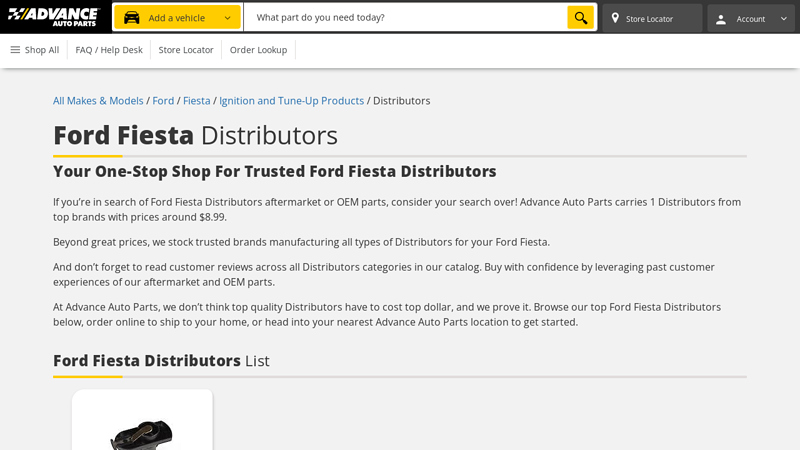Click the Ford breadcrumb link

pos(163,101)
